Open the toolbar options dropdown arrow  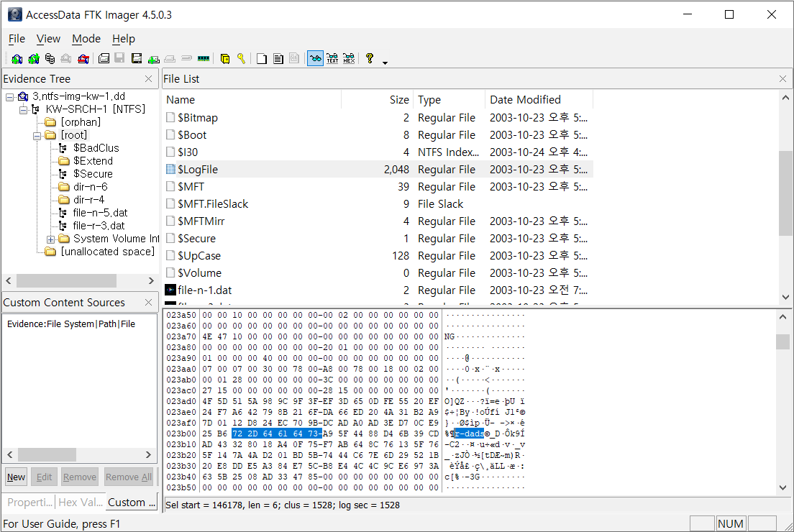point(385,63)
